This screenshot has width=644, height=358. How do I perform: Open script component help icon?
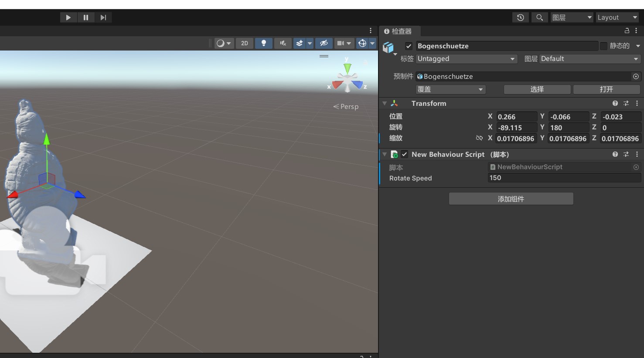615,155
